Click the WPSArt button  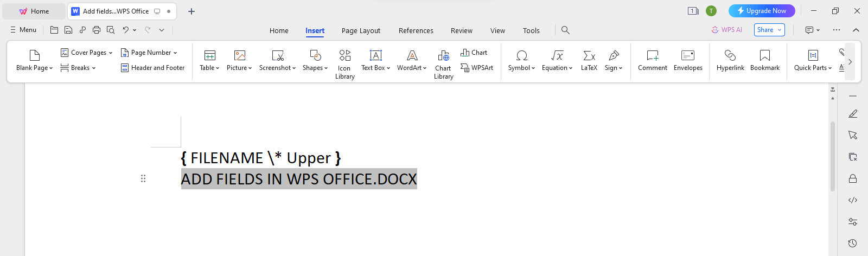pyautogui.click(x=477, y=68)
